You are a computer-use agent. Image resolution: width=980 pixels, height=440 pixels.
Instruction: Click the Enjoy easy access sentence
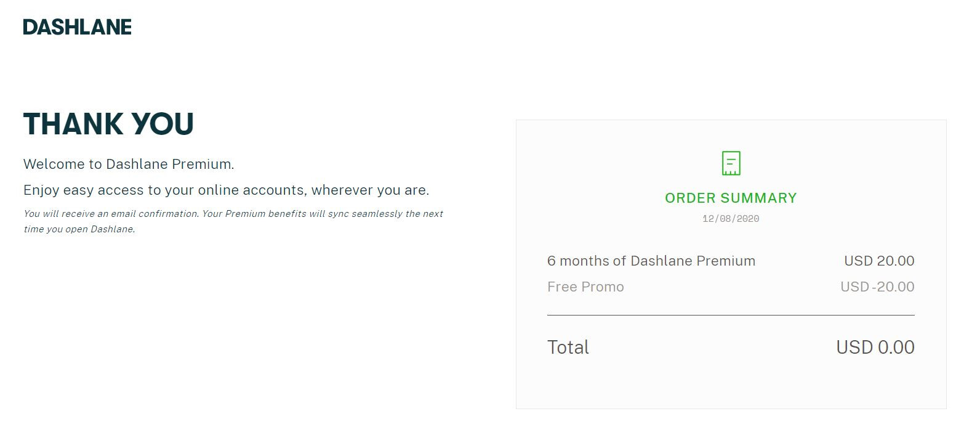coord(226,190)
